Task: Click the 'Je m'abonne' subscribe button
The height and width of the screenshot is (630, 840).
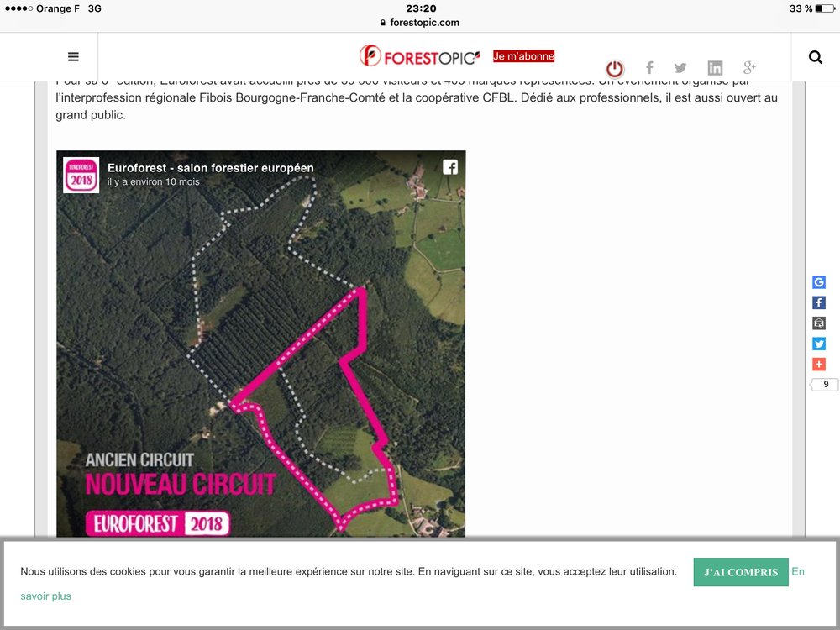Action: (x=523, y=56)
